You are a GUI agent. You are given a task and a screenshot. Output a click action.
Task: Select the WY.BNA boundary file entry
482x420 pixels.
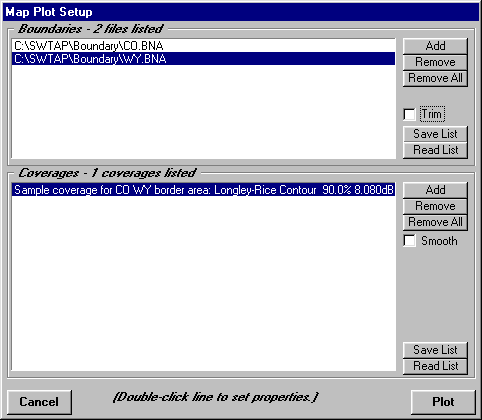click(203, 59)
